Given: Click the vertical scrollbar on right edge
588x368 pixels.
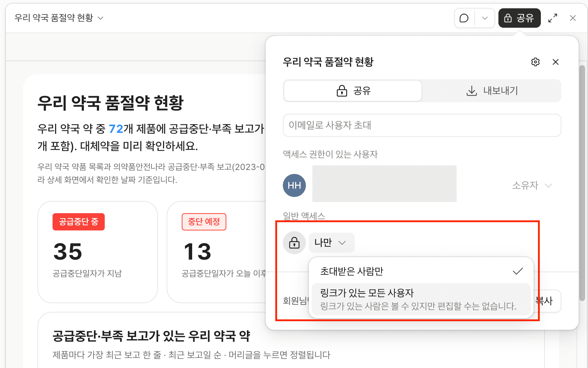Looking at the screenshot, I should pos(582,183).
